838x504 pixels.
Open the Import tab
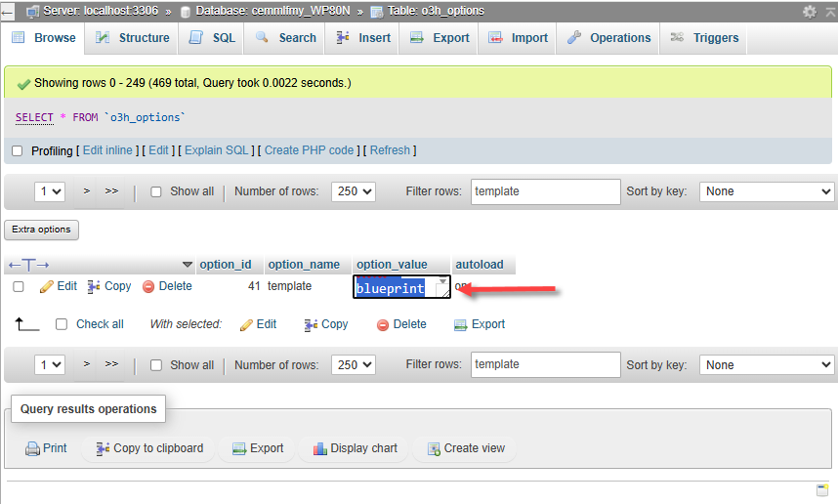point(519,38)
